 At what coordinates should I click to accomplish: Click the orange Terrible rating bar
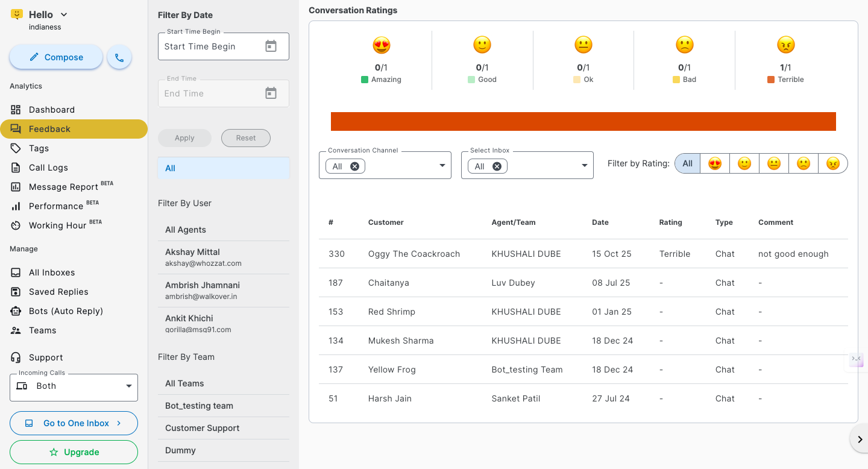click(x=583, y=121)
